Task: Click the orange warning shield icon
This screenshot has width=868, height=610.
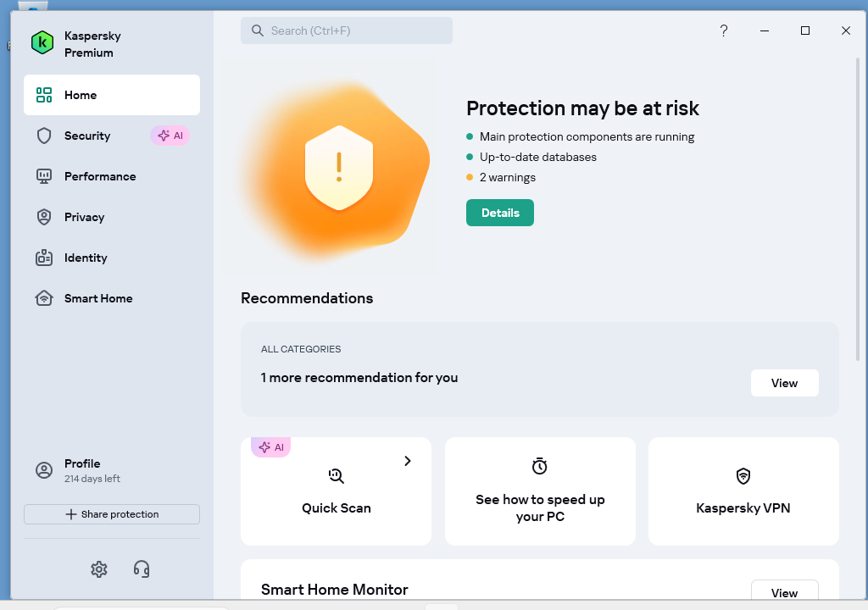Action: point(339,168)
